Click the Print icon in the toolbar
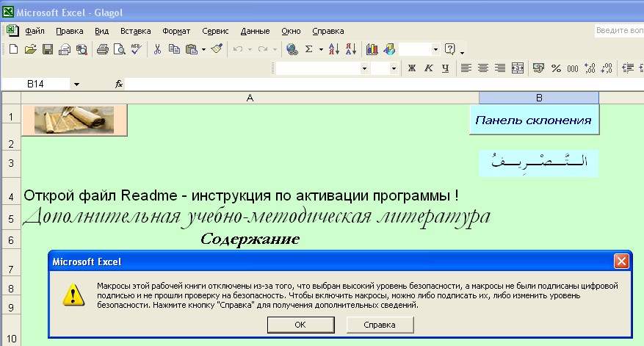The height and width of the screenshot is (346, 644). (102, 49)
